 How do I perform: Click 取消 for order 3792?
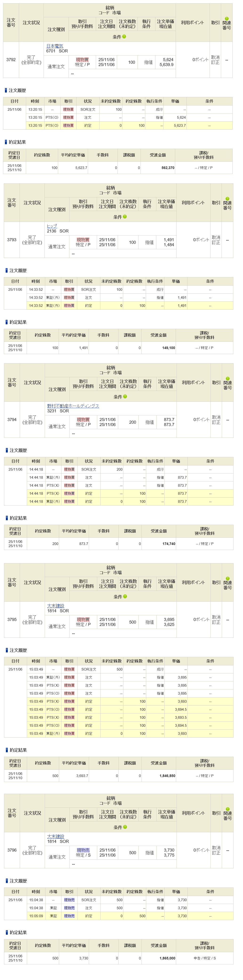(x=215, y=57)
